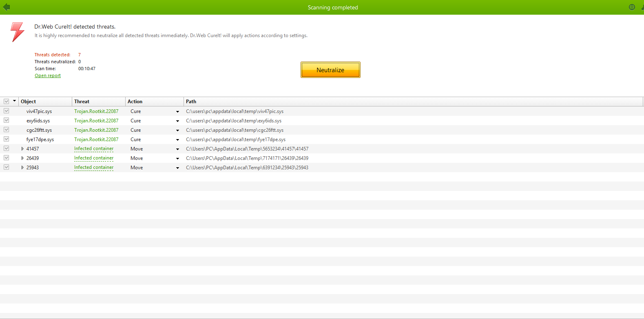Open the Move action dropdown for 26439
Image resolution: width=644 pixels, height=319 pixels.
[x=177, y=158]
